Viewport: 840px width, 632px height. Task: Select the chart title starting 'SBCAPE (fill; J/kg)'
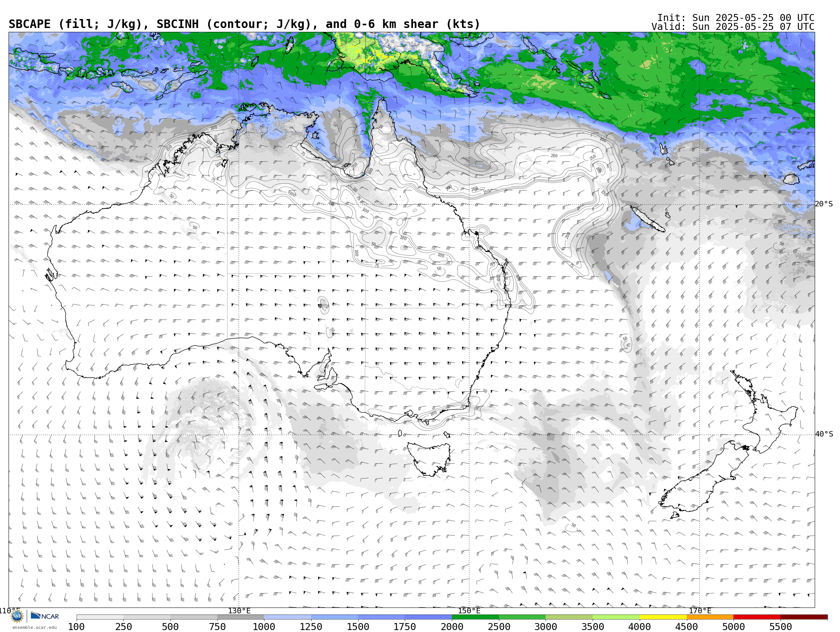244,24
